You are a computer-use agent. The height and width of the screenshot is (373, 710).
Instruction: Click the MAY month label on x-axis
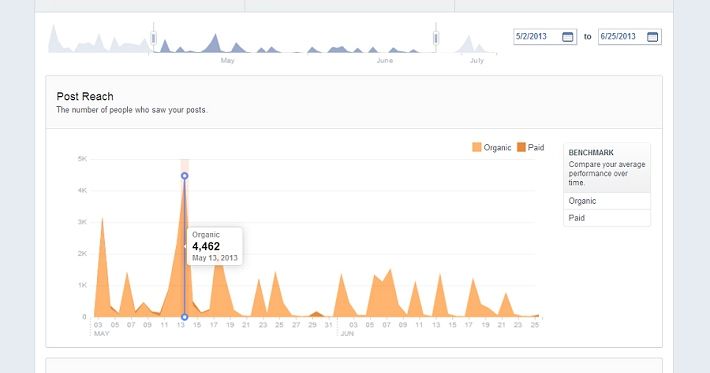pyautogui.click(x=101, y=334)
